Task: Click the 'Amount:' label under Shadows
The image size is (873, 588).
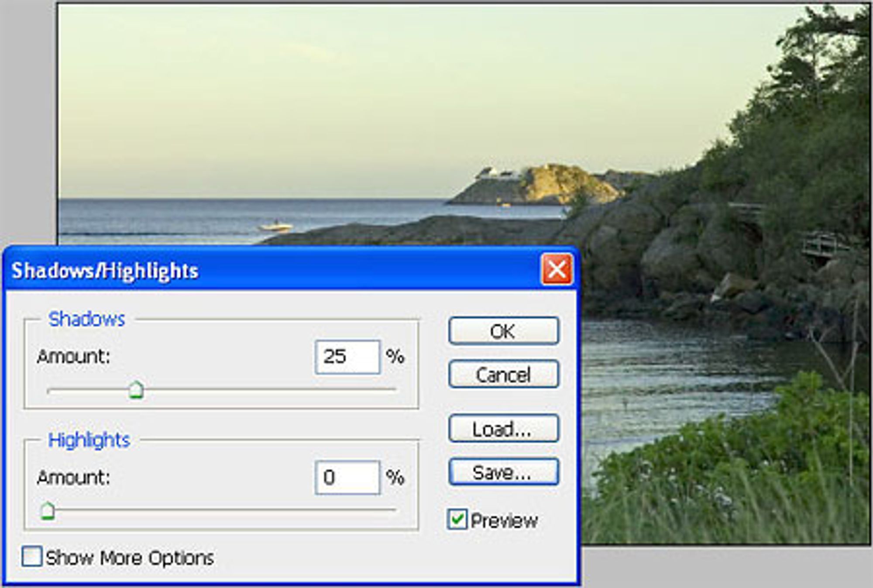Action: [x=73, y=357]
